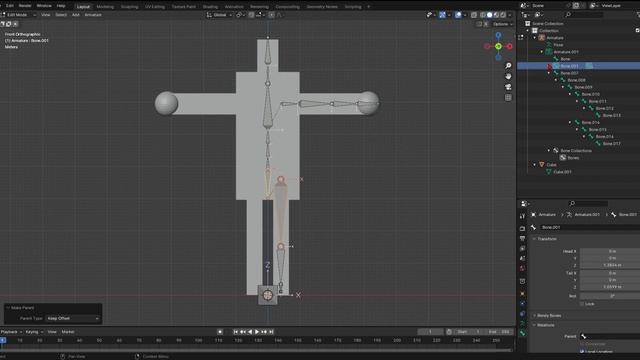Toggle auto keying record button in timeline
The width and height of the screenshot is (640, 360).
tap(220, 332)
